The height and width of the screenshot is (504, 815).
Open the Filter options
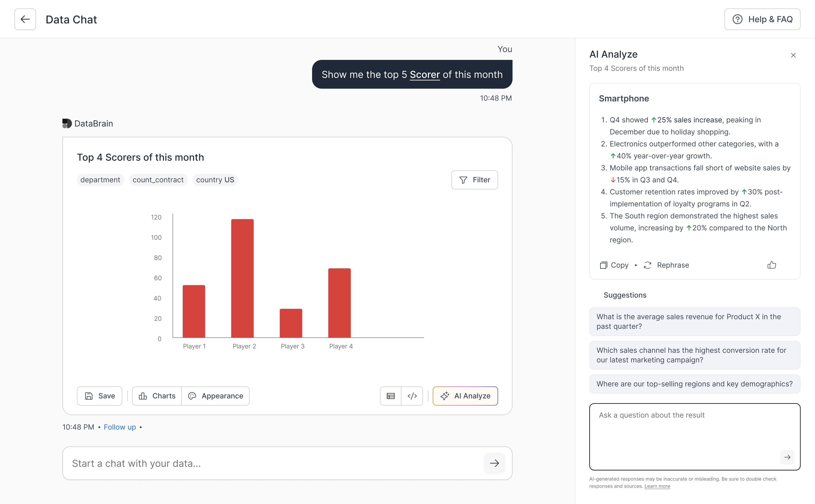pos(474,180)
